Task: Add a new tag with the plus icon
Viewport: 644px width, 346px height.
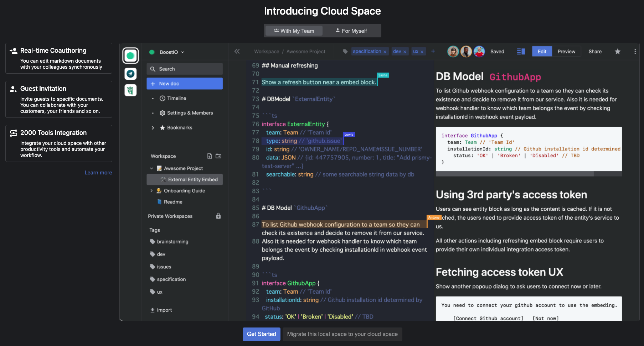Action: pyautogui.click(x=433, y=51)
